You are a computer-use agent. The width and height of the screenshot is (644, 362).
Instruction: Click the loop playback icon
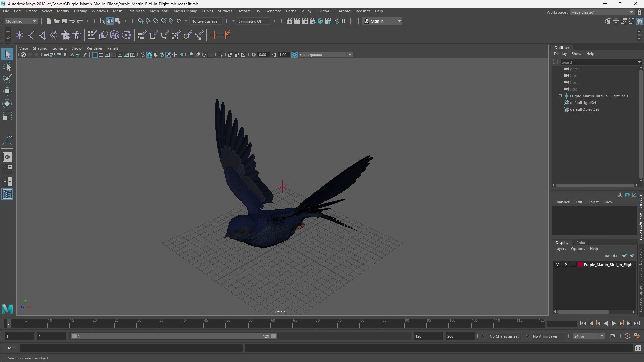point(612,336)
